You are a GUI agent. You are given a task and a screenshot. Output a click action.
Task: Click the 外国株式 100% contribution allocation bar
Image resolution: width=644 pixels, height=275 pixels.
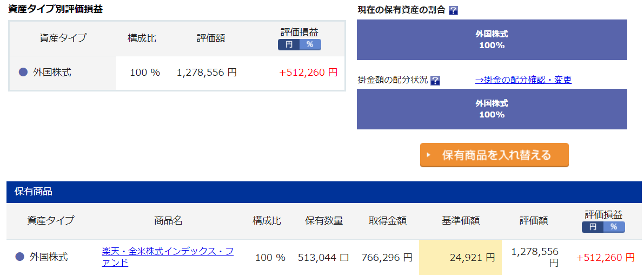(492, 109)
